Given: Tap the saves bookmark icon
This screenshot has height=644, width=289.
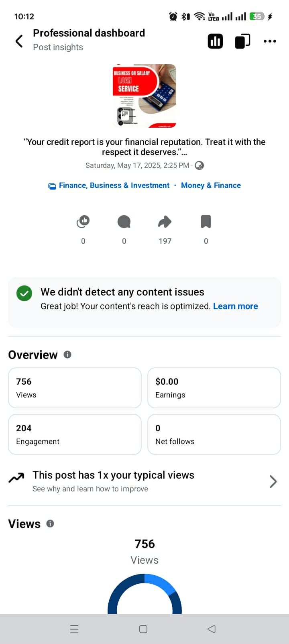Looking at the screenshot, I should point(206,222).
